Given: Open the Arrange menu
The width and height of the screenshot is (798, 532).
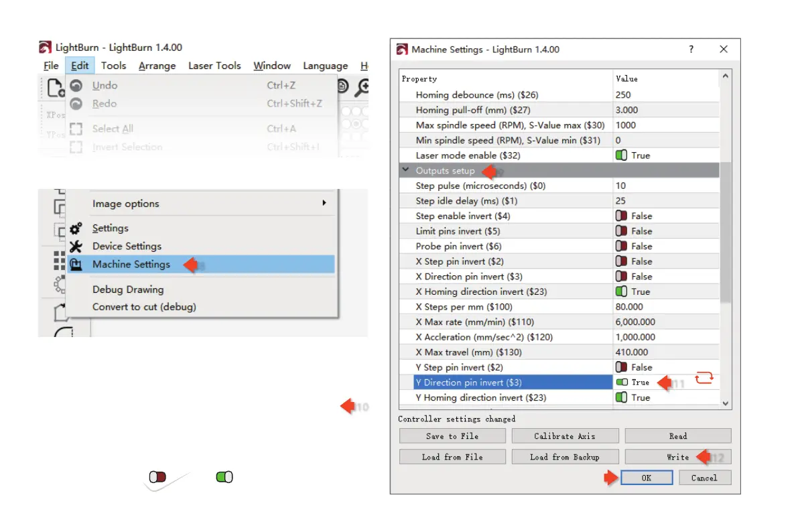Looking at the screenshot, I should coord(157,66).
